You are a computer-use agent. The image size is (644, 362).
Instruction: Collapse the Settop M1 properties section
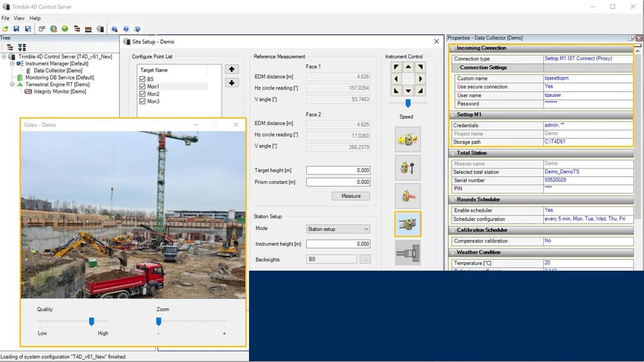453,115
